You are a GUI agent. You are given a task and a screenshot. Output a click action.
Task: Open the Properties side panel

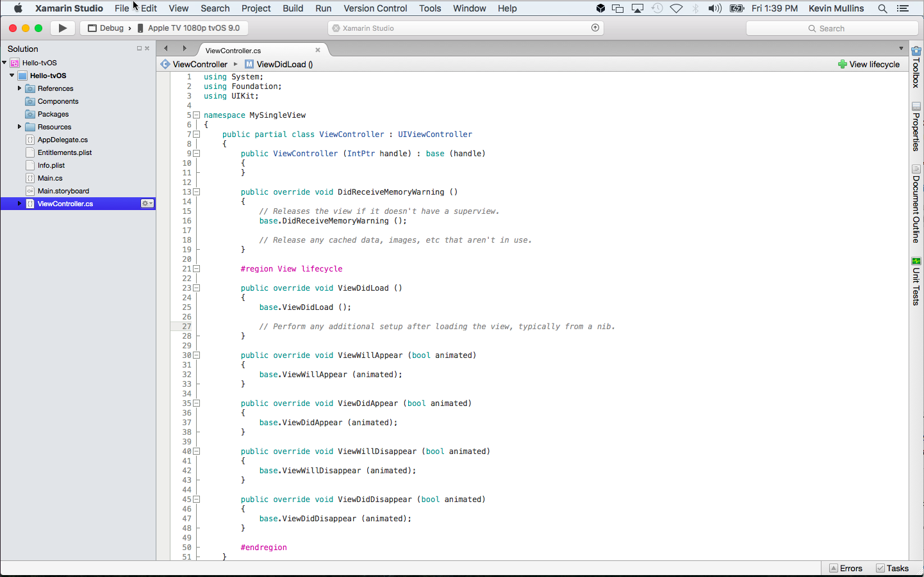(x=916, y=127)
